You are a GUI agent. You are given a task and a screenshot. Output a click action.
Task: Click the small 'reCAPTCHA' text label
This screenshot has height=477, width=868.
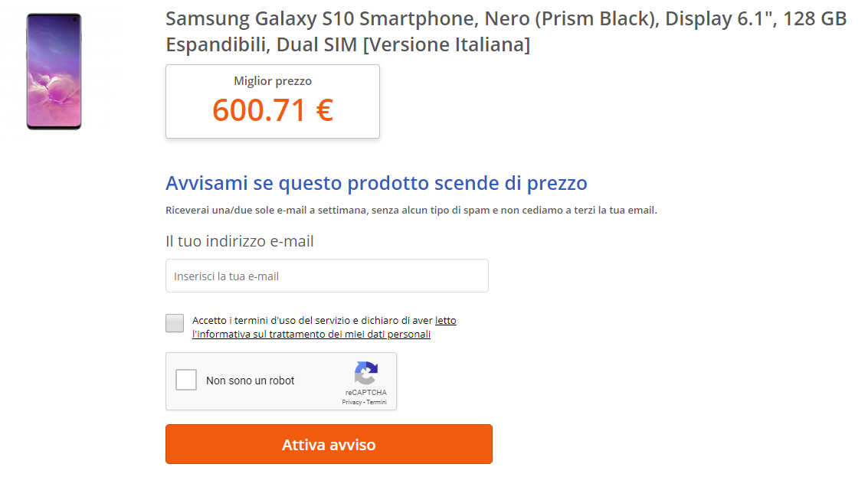coord(365,393)
